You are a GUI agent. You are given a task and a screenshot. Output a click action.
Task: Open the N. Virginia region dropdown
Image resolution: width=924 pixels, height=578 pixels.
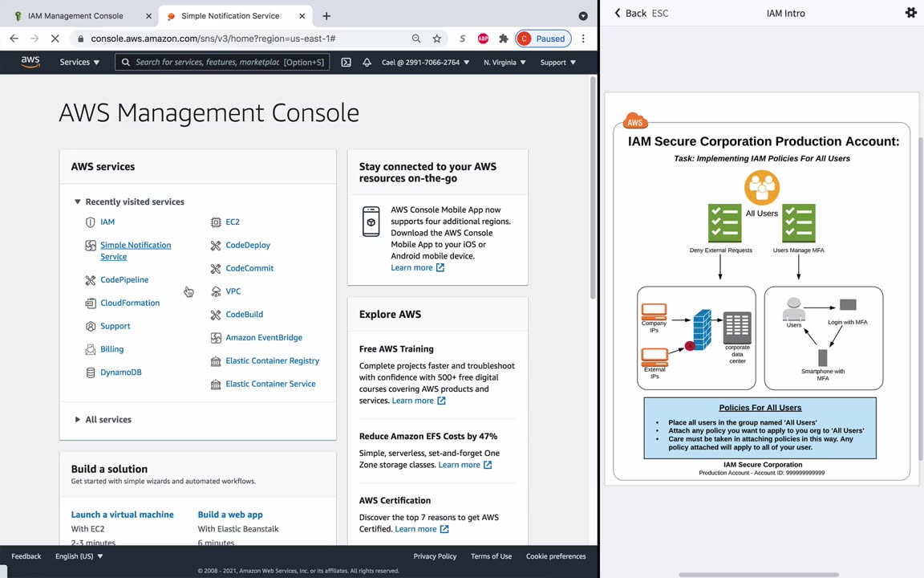tap(505, 62)
